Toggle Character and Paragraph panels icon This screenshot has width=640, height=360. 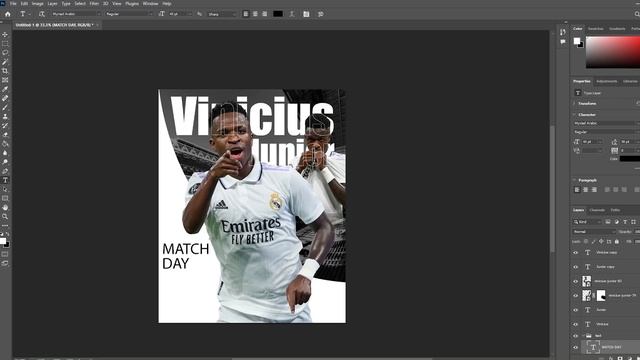pyautogui.click(x=306, y=14)
